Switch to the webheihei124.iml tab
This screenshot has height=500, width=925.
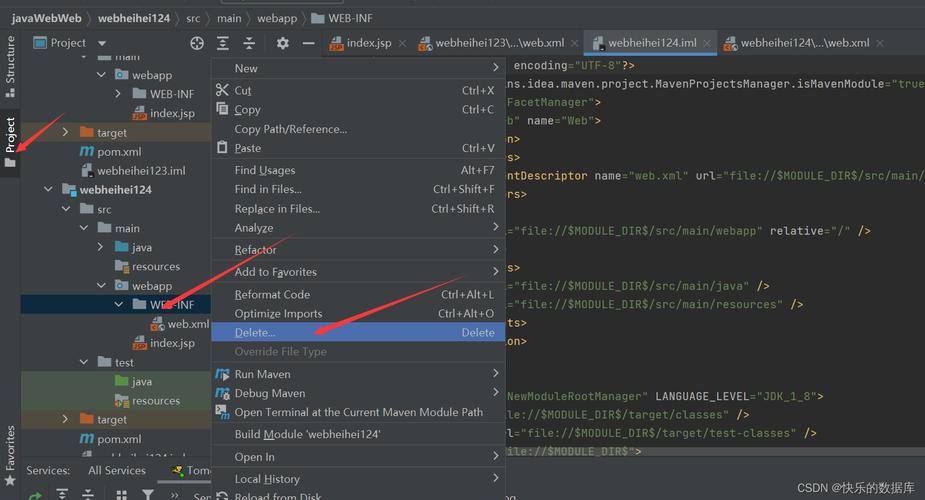[x=651, y=43]
